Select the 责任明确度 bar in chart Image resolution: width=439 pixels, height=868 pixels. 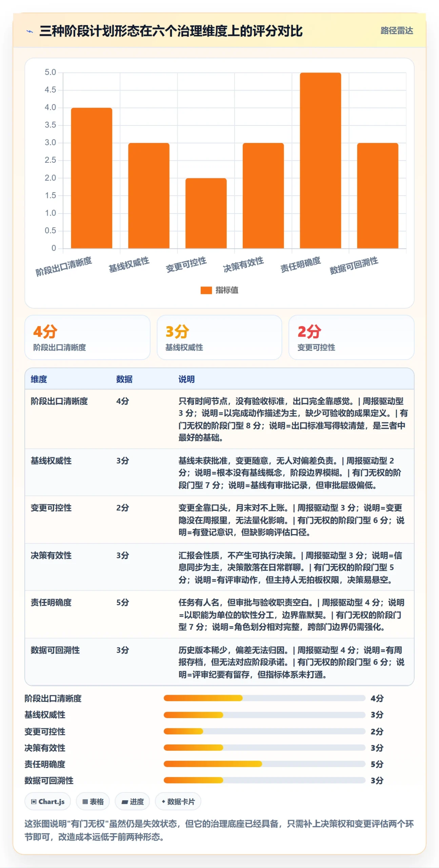tap(320, 160)
